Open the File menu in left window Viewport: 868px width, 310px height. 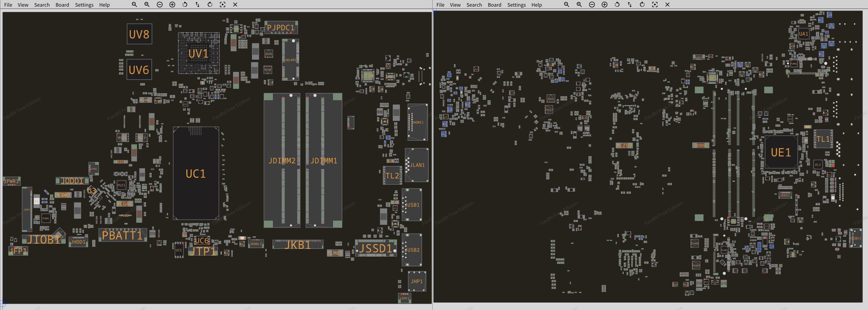tap(8, 5)
